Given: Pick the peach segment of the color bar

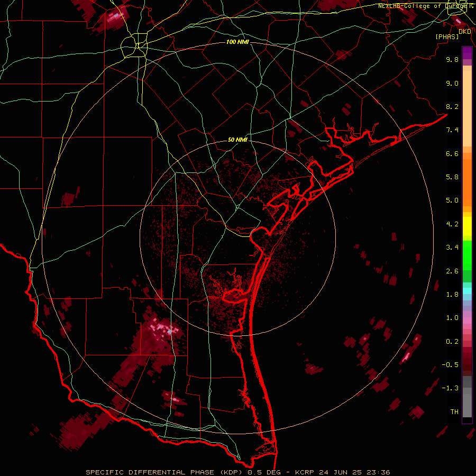Looking at the screenshot, I should click(467, 109).
